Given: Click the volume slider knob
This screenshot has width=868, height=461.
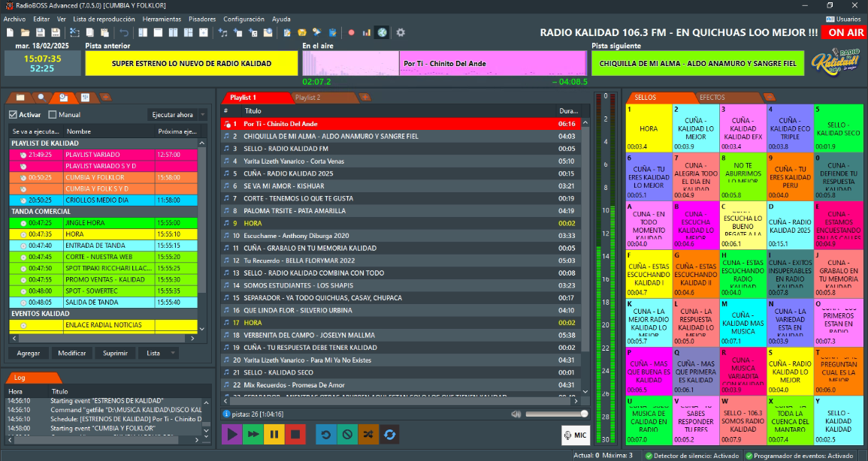Looking at the screenshot, I should click(584, 414).
